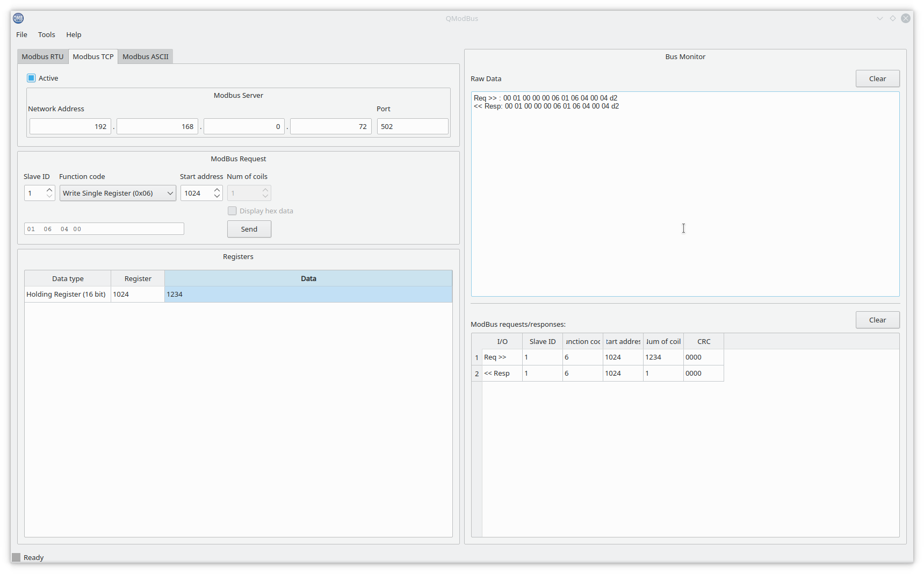Click the Data column header

(308, 278)
